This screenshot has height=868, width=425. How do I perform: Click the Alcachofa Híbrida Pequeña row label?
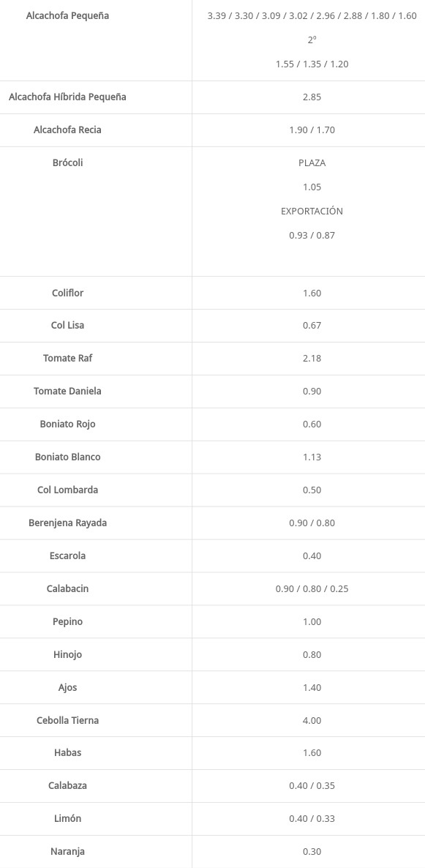pos(67,97)
